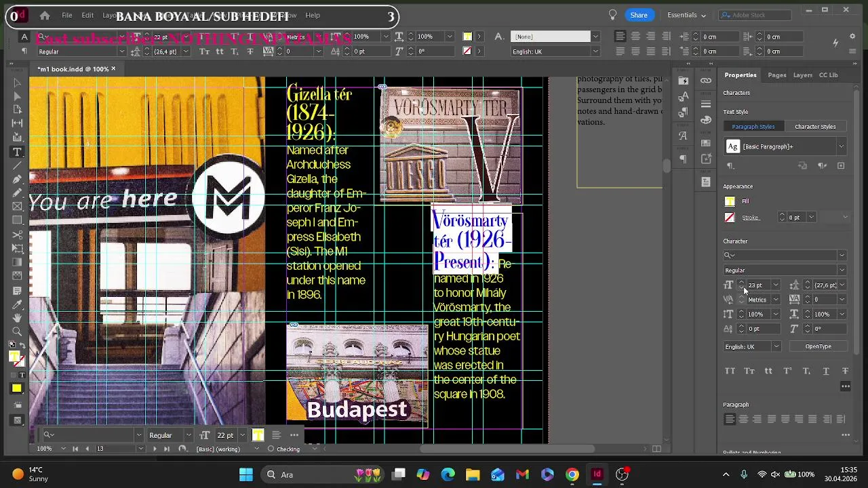The image size is (868, 488).
Task: Click the OpenType button
Action: pos(818,346)
